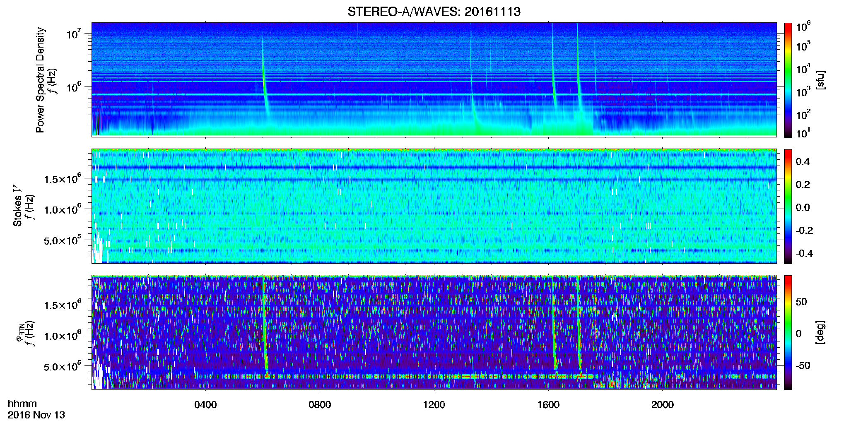
Task: Select the Power Spectral Density axis label
Action: point(40,80)
